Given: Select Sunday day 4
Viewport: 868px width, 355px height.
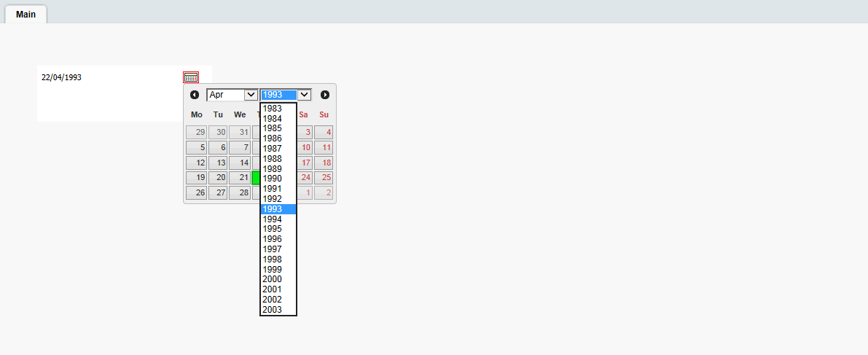Looking at the screenshot, I should (x=324, y=133).
